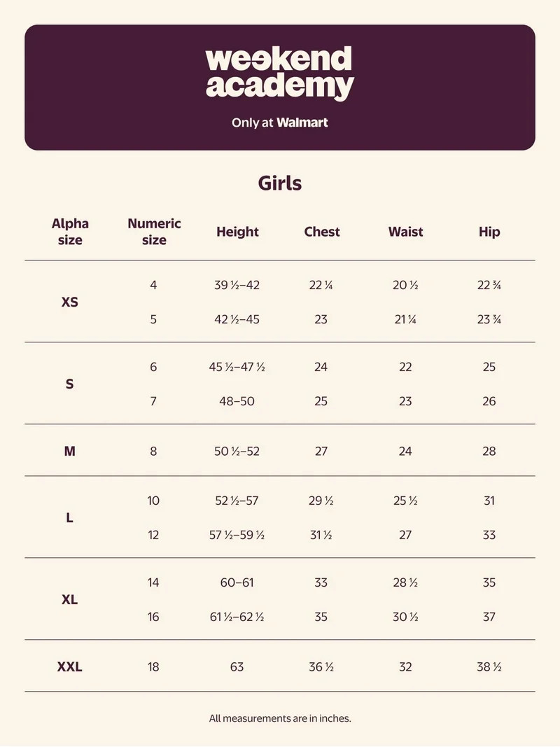The height and width of the screenshot is (747, 560).
Task: Select the S alpha size row label
Action: click(70, 384)
